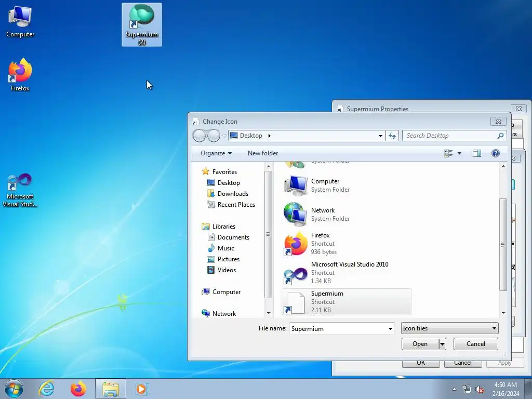Screen dimensions: 532x399
Task: Open Desktop under Favorites
Action: [223, 182]
